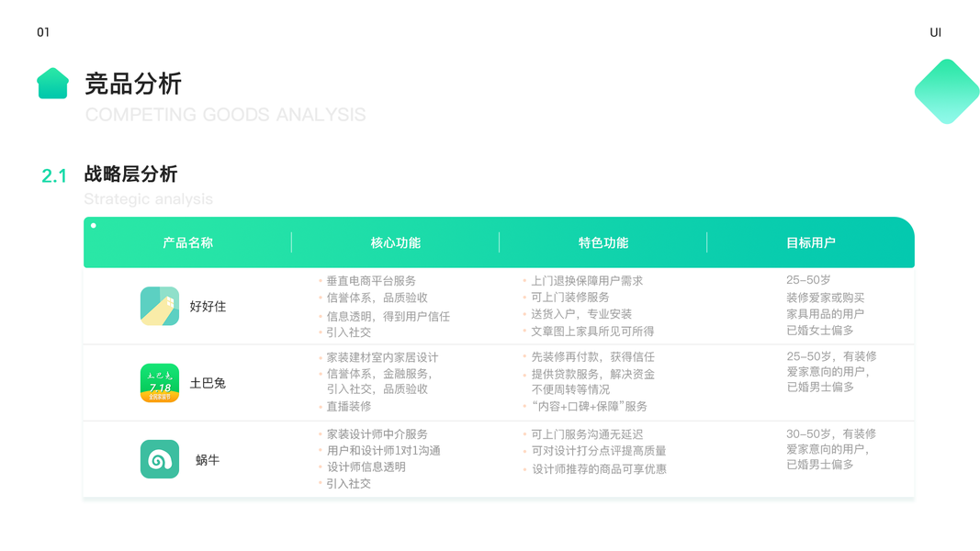980x551 pixels.
Task: Click the 蜗牛 snail app icon
Action: coord(160,459)
